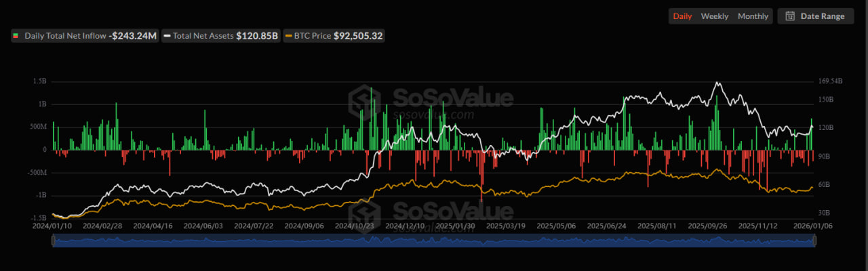Click the left handle of the range slider
Screen dimensions: 868x271
click(x=53, y=241)
